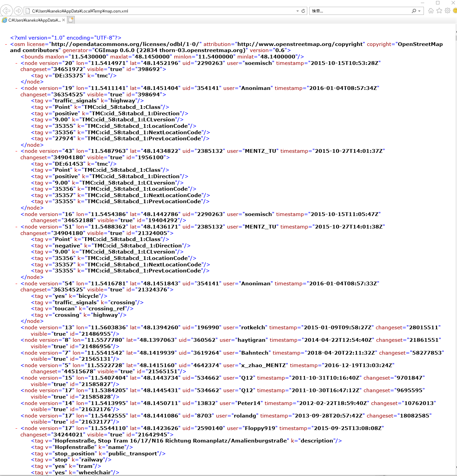Click the node line with changeset="9701847"

pos(223,381)
